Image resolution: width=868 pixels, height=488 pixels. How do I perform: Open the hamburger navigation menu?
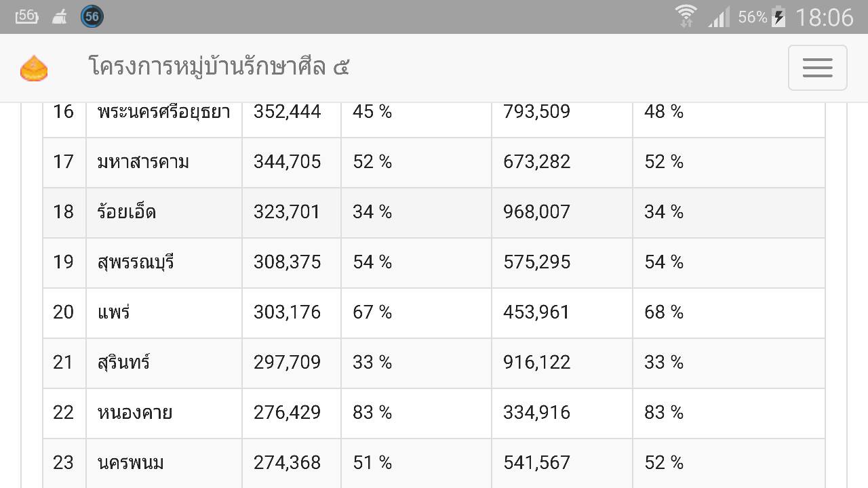pos(817,68)
